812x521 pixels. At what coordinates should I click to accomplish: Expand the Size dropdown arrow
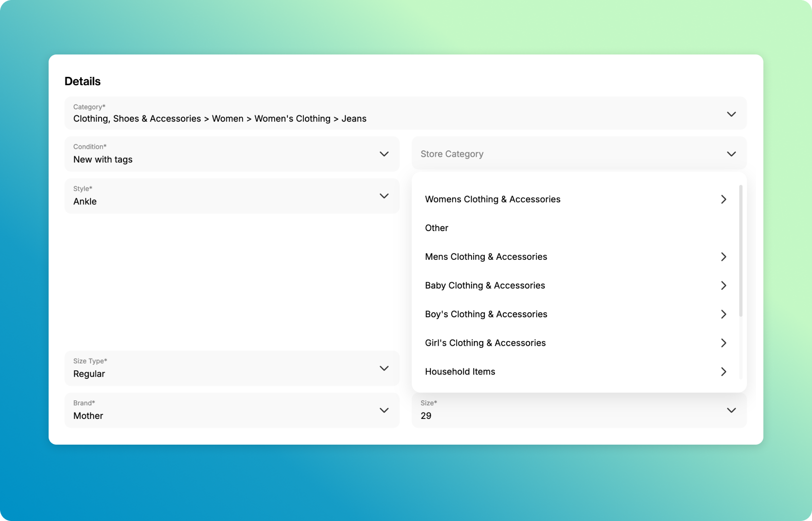[x=731, y=410]
